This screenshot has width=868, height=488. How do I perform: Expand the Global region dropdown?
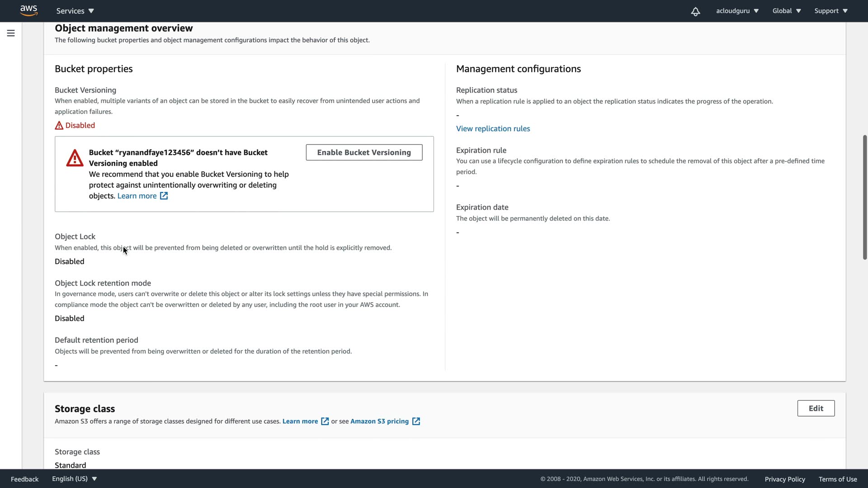pos(787,11)
